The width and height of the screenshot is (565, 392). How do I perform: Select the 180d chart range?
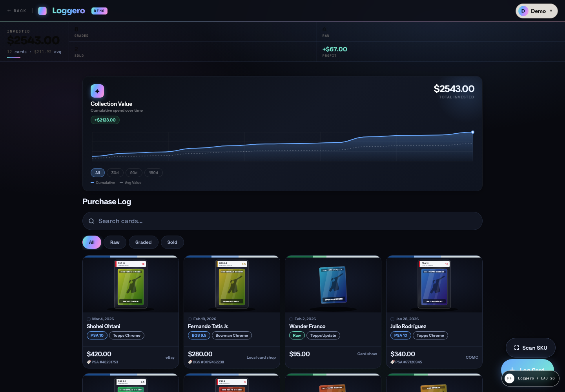pos(153,172)
